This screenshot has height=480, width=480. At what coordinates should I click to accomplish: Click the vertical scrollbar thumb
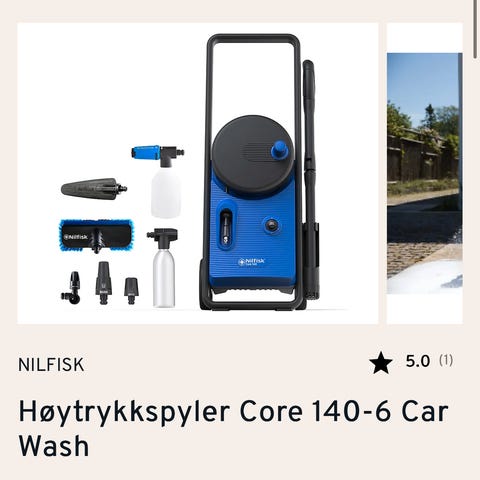tap(477, 30)
